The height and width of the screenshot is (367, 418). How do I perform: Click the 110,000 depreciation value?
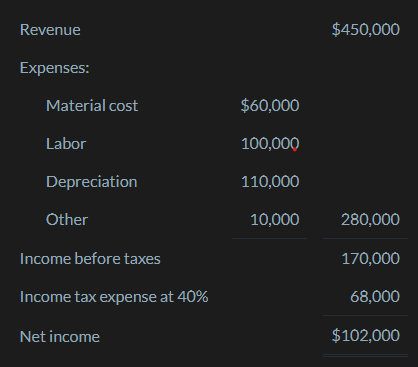270,182
